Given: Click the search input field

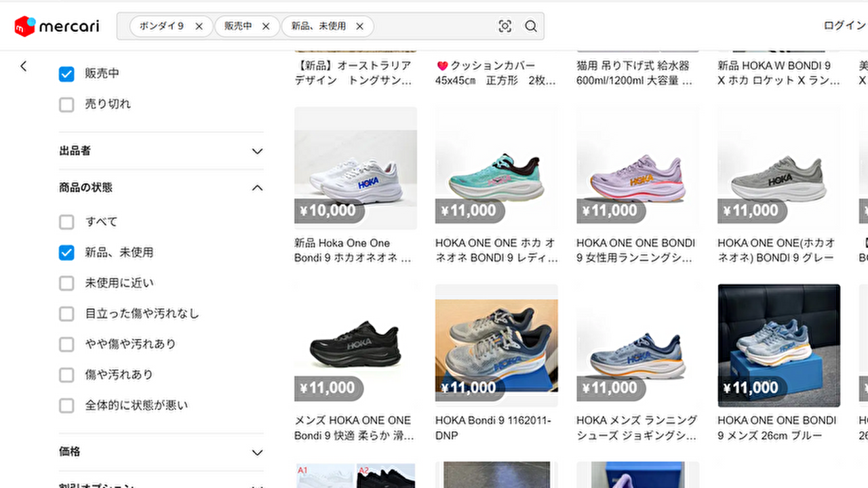Looking at the screenshot, I should 433,26.
